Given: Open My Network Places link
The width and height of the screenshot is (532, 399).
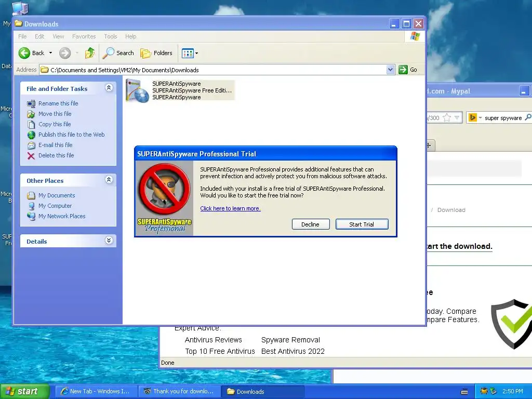Looking at the screenshot, I should coord(62,216).
